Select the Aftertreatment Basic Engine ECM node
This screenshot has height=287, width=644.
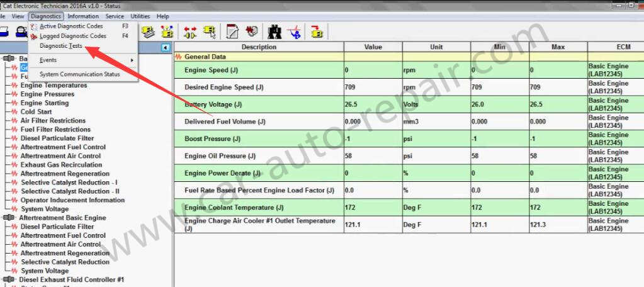[x=62, y=218]
